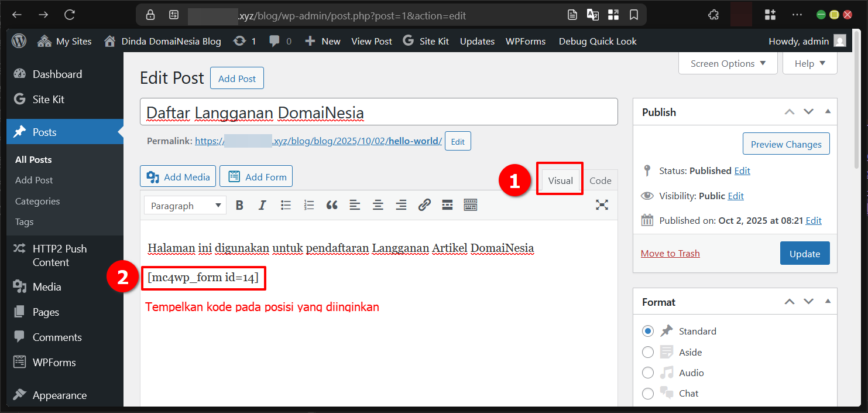Image resolution: width=868 pixels, height=413 pixels.
Task: Collapse the Publish panel
Action: coord(827,111)
